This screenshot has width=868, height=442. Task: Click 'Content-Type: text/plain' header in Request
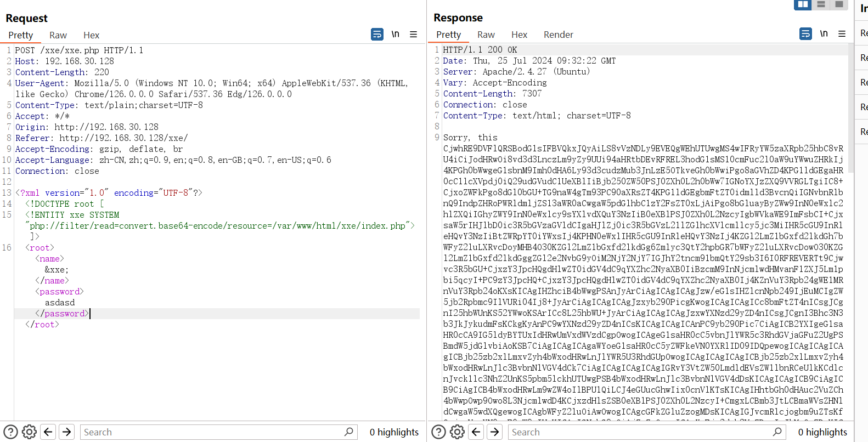109,105
